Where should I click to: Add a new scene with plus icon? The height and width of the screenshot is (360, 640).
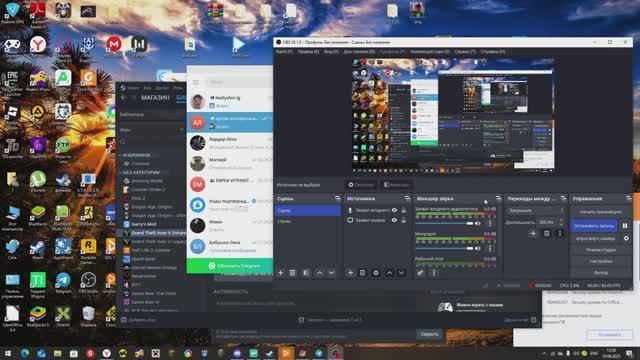coord(280,273)
